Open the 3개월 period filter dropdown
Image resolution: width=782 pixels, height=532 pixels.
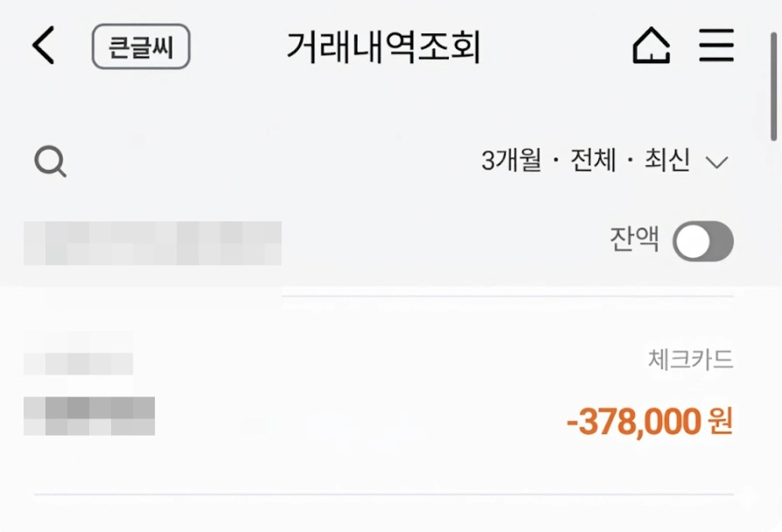point(508,159)
